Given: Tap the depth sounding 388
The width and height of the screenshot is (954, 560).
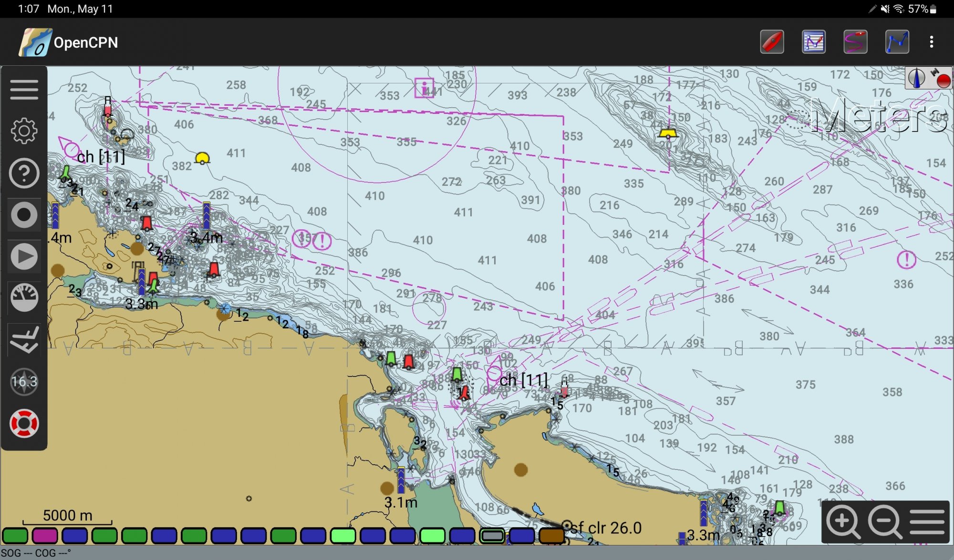Looking at the screenshot, I should (x=844, y=439).
